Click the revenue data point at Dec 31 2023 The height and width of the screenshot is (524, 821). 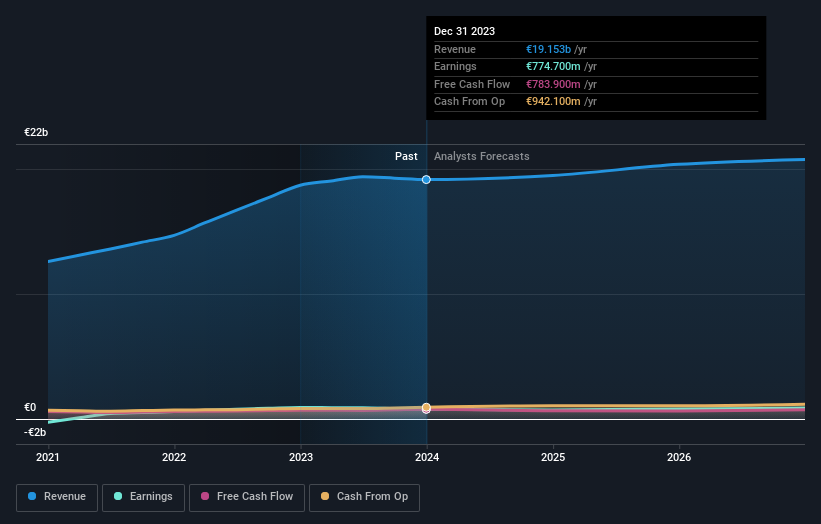[426, 180]
